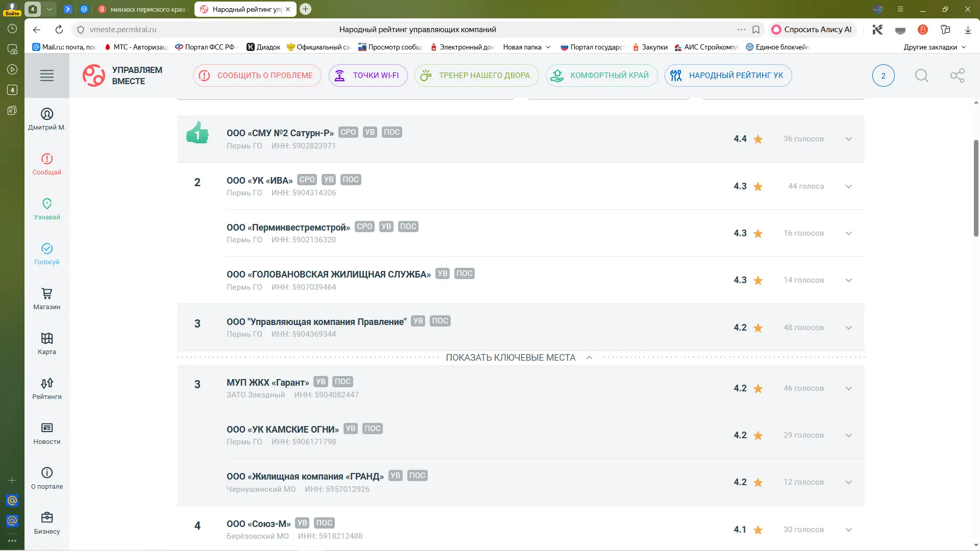The image size is (980, 551).
Task: Click ООО «Перминвестремстрой» company name
Action: pyautogui.click(x=288, y=228)
